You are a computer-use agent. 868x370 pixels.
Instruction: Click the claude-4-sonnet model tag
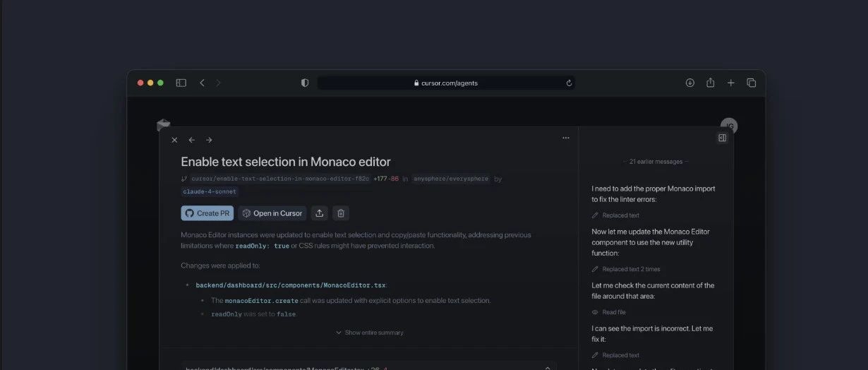coord(210,191)
